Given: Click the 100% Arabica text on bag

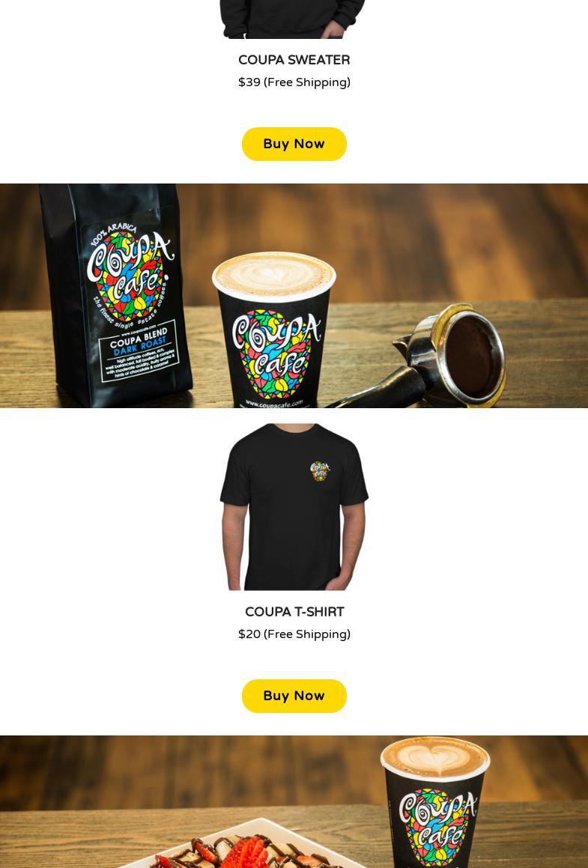Looking at the screenshot, I should [x=114, y=234].
